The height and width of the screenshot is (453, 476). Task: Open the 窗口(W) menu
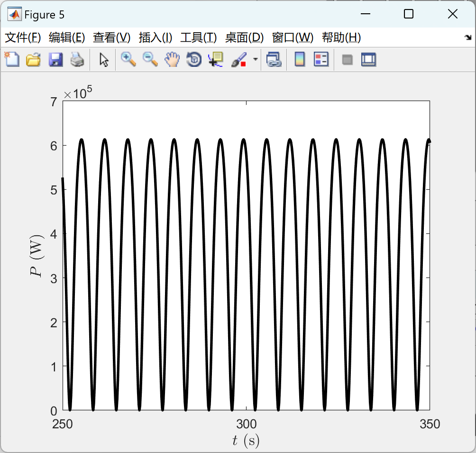[293, 37]
